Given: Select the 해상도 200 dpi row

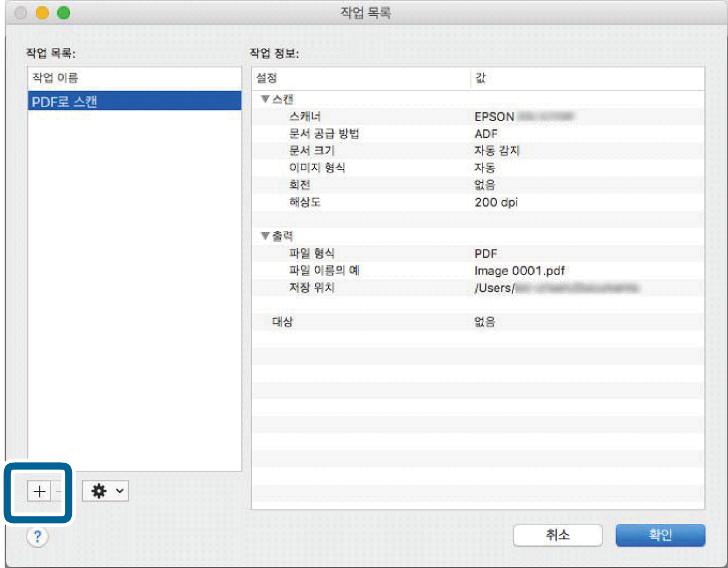Looking at the screenshot, I should click(478, 202).
